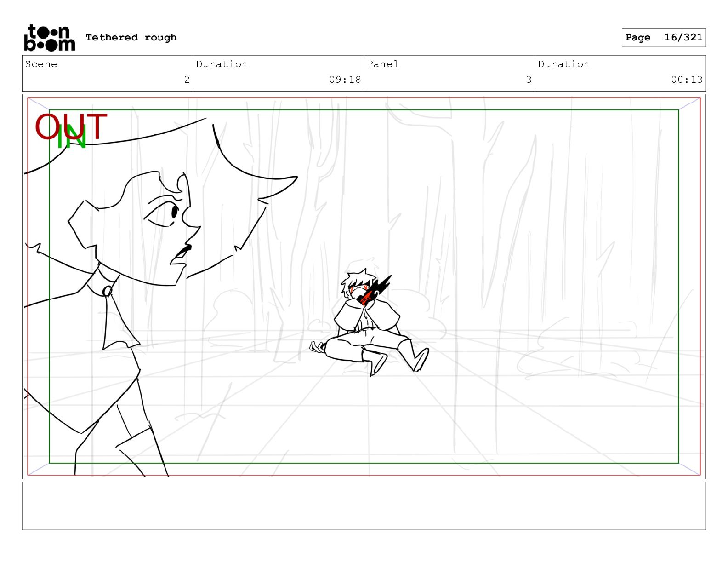
Task: Click the Duration label beside Scene
Action: (222, 64)
